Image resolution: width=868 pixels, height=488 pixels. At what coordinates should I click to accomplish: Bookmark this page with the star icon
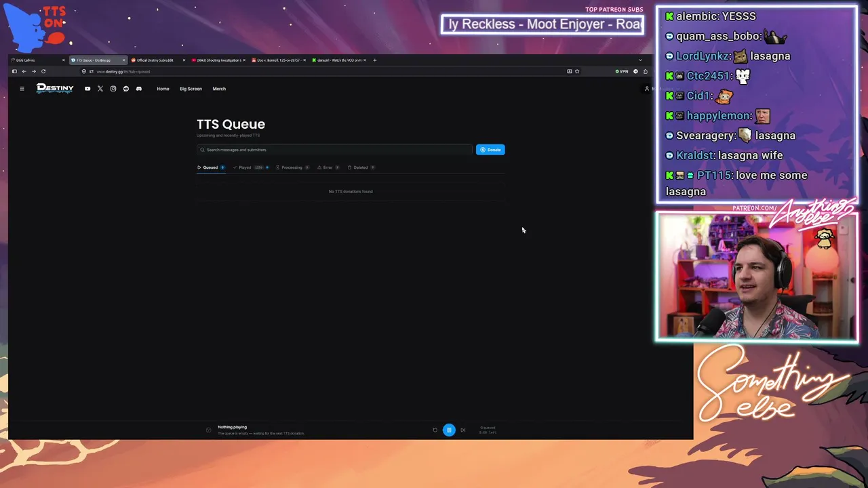click(577, 71)
